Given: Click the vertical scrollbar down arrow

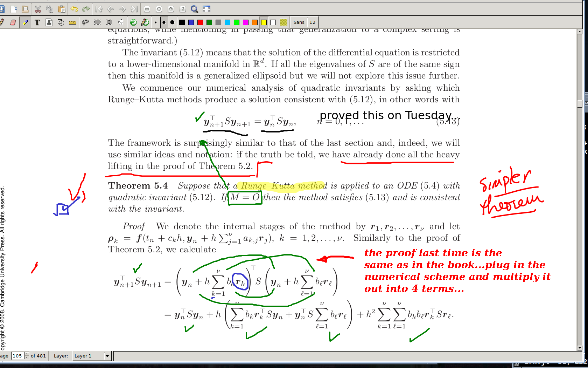Looking at the screenshot, I should [580, 348].
